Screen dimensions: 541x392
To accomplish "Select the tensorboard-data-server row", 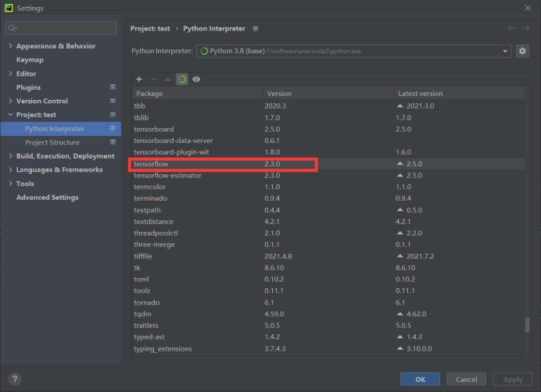I will click(x=328, y=141).
